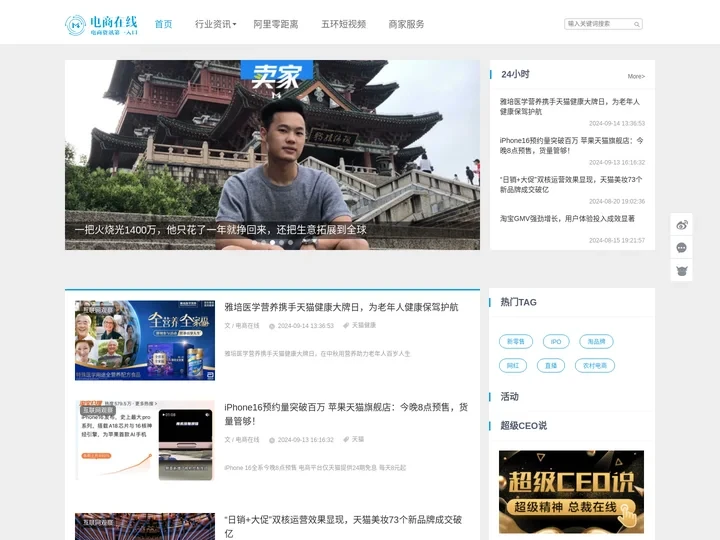This screenshot has height=540, width=720.
Task: Open the 卖家 banner image
Action: click(x=272, y=155)
